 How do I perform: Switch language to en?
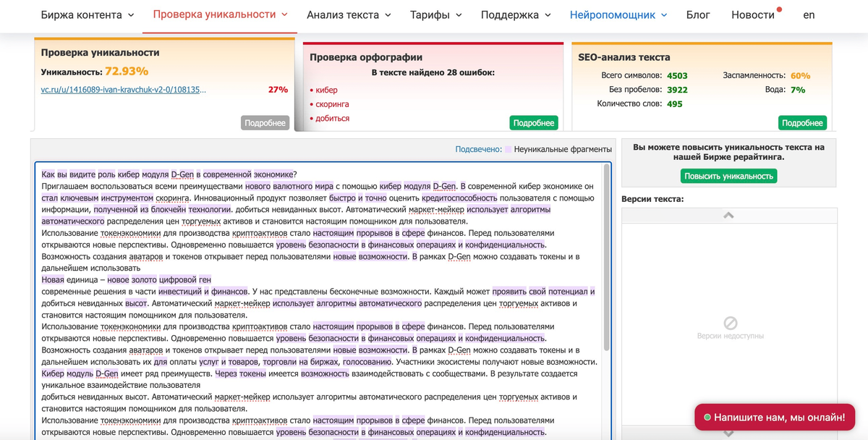[809, 14]
